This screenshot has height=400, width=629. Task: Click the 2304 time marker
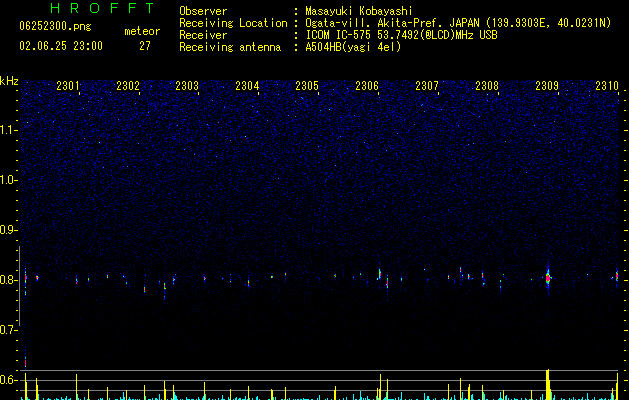[247, 86]
